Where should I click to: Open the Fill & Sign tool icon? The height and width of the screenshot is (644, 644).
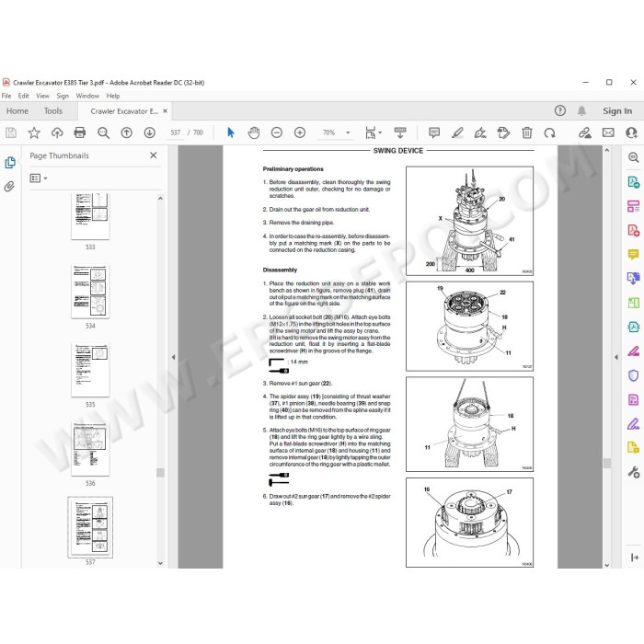633,423
